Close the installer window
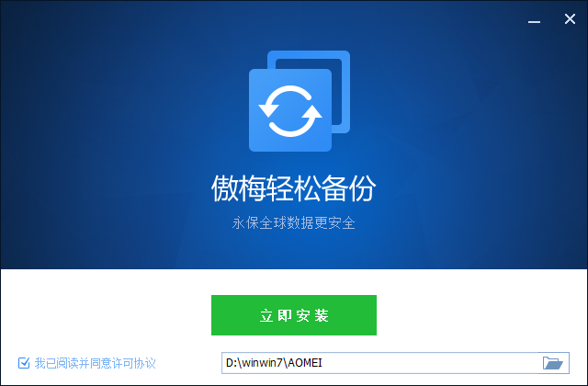Viewport: 588px width, 386px height. (x=570, y=18)
